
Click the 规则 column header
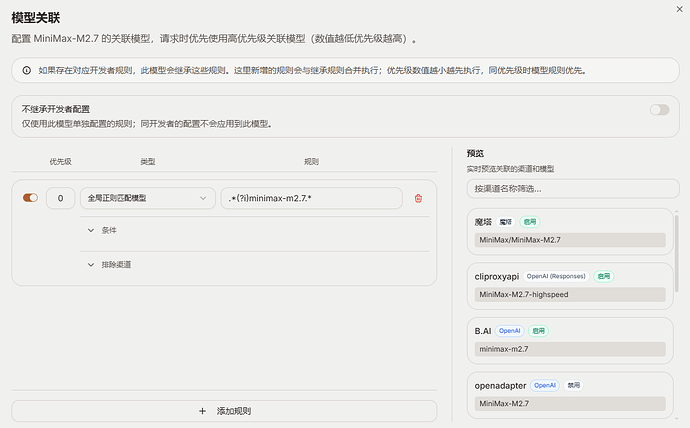tap(312, 162)
